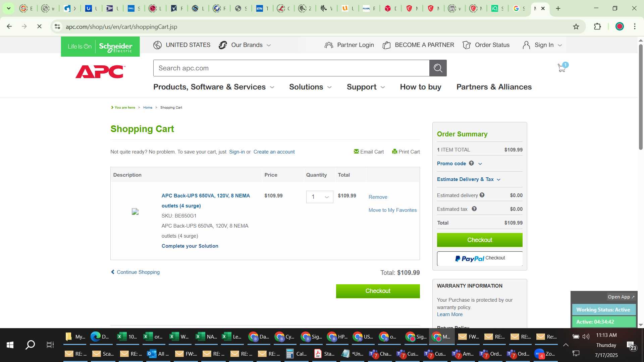Click the APC logo
Image resolution: width=644 pixels, height=362 pixels.
(100, 72)
